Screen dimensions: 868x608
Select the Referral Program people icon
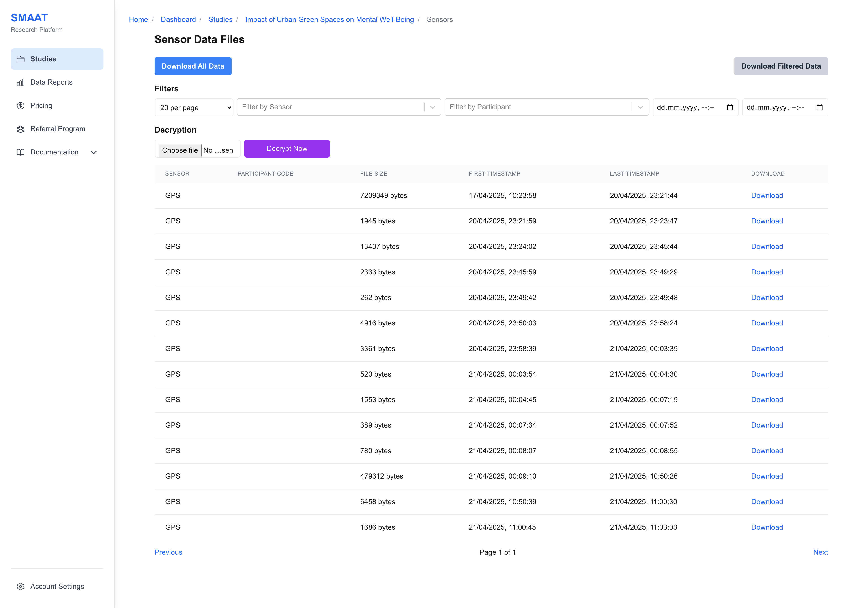coord(21,129)
